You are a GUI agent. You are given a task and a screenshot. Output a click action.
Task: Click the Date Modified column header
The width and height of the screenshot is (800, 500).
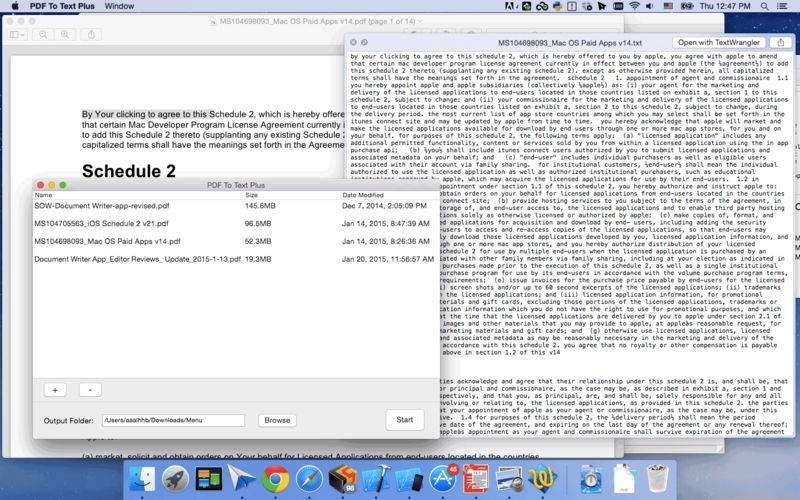tap(363, 195)
